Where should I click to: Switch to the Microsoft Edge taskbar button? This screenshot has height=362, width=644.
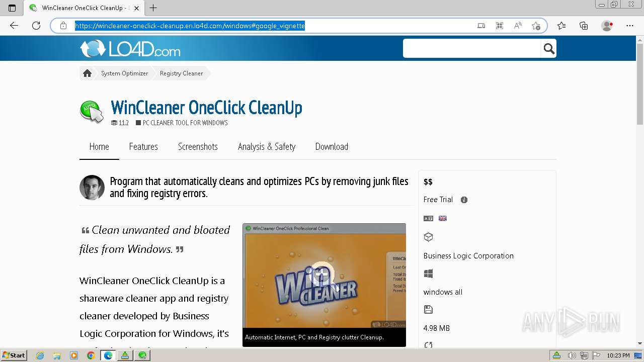coord(108,355)
